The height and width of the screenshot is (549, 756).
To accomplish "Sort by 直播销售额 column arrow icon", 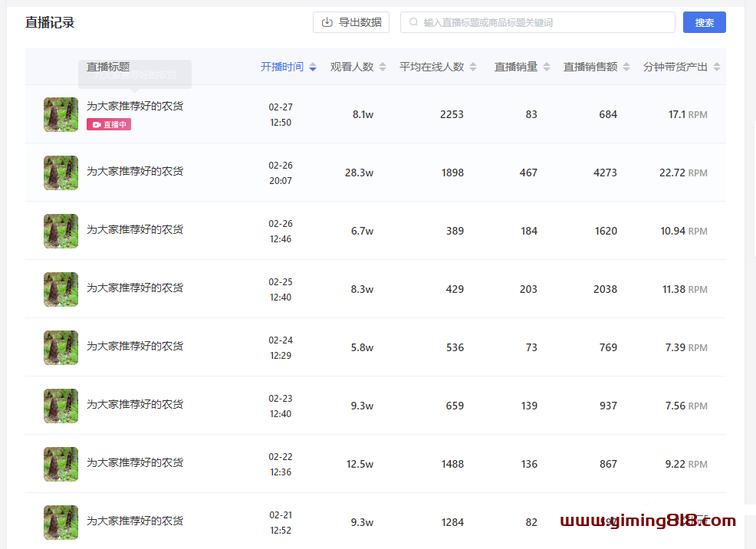I will coord(626,67).
